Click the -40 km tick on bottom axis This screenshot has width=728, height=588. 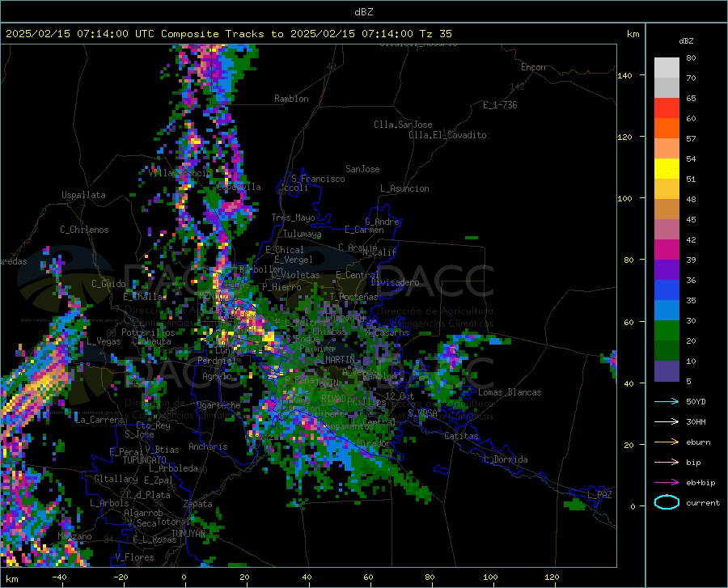coord(59,577)
